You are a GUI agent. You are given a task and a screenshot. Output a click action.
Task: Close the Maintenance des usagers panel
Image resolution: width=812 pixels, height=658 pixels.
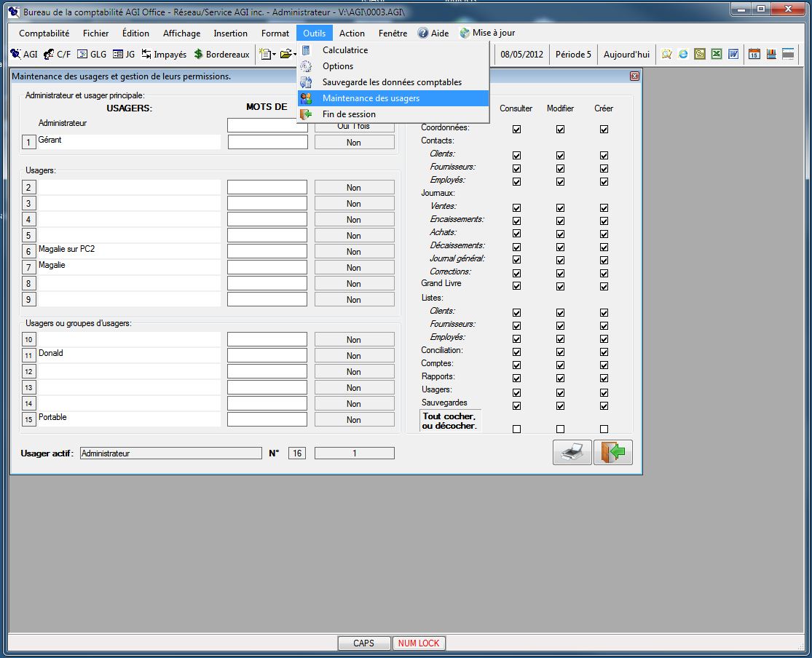[x=634, y=76]
